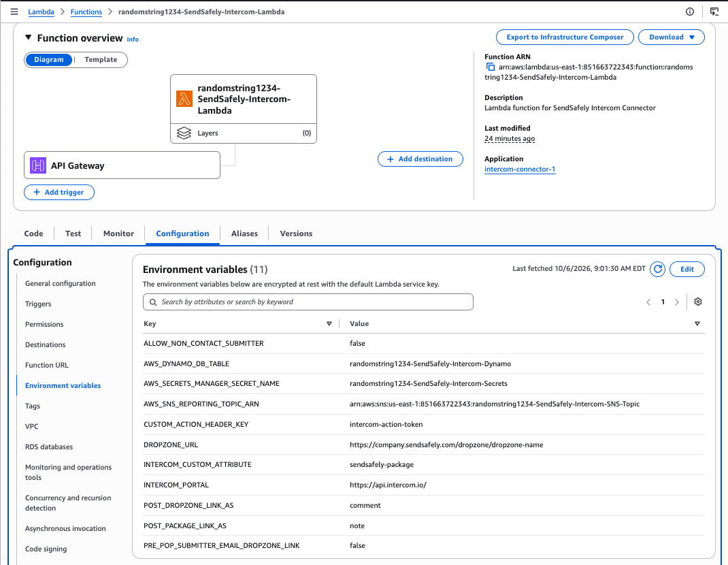Click Export to Infrastructure Composer
Image resolution: width=728 pixels, height=565 pixels.
point(565,37)
